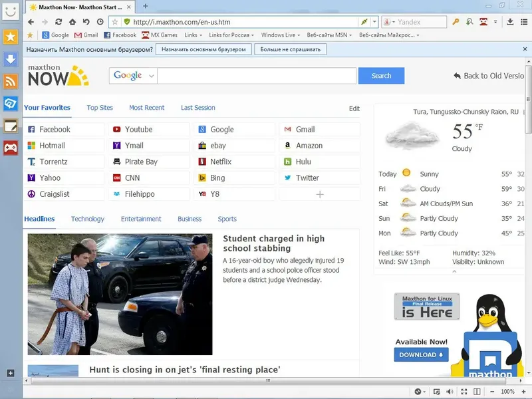532x399 pixels.
Task: Click the undo closed tab icon
Action: (86, 22)
